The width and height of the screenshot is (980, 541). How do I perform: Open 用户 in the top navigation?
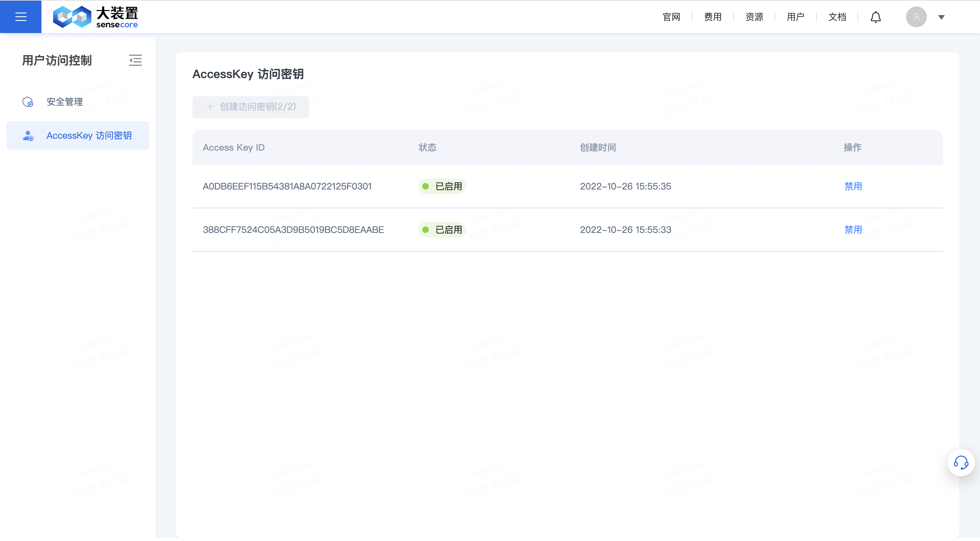click(796, 17)
